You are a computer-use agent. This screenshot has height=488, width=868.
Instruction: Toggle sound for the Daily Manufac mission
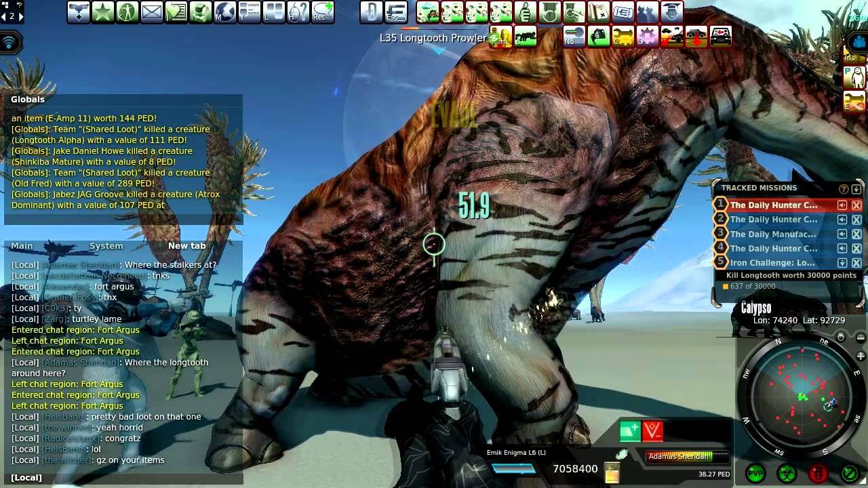tap(842, 234)
